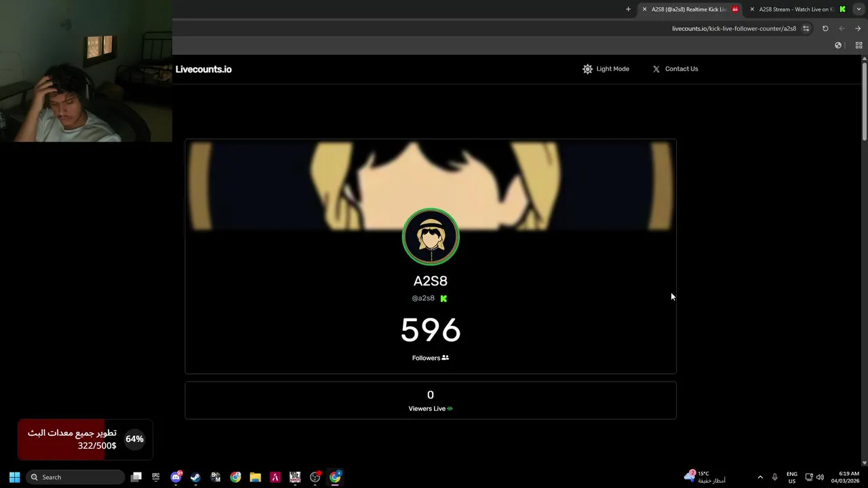Click the Followers label
The image size is (868, 488).
point(431,358)
